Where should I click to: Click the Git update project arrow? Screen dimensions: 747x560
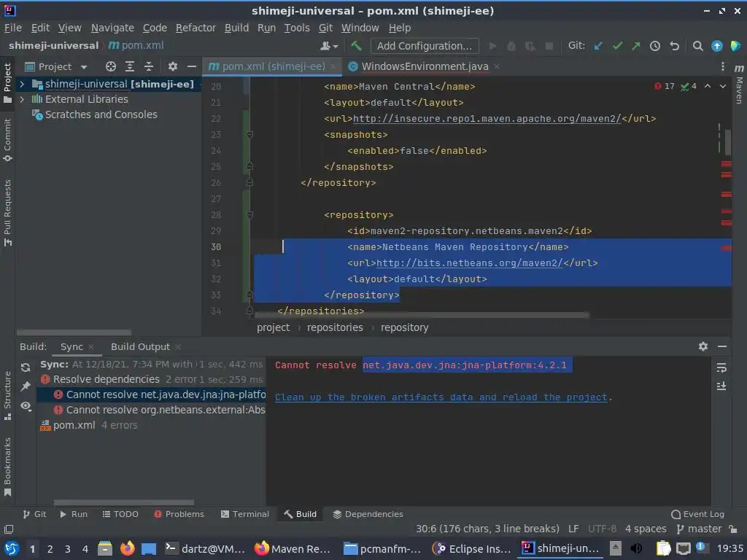[x=598, y=46]
